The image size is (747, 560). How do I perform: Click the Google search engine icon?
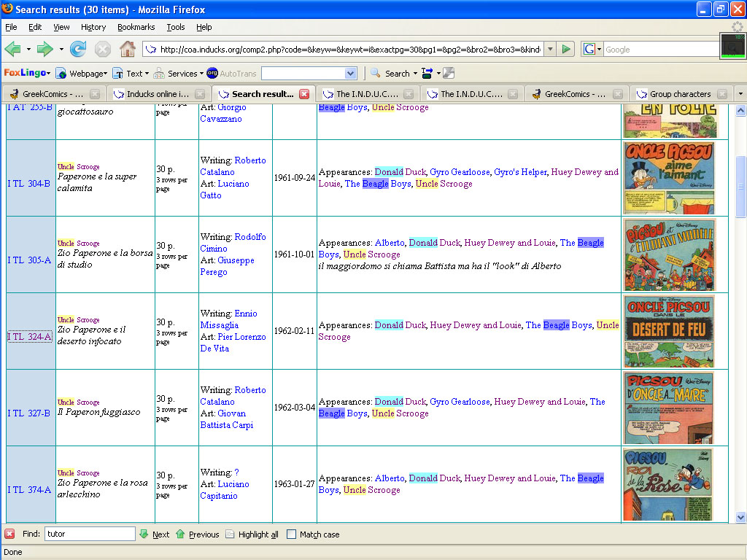click(589, 49)
